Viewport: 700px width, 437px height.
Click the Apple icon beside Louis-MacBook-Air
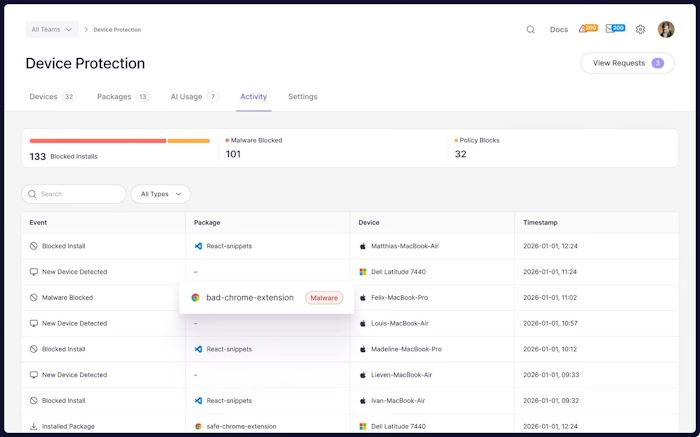(362, 323)
